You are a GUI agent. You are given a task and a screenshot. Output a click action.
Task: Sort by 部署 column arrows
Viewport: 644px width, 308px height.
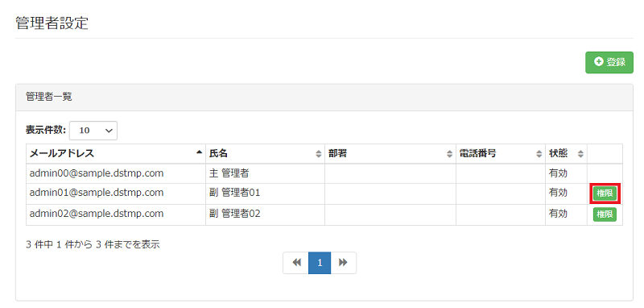449,154
